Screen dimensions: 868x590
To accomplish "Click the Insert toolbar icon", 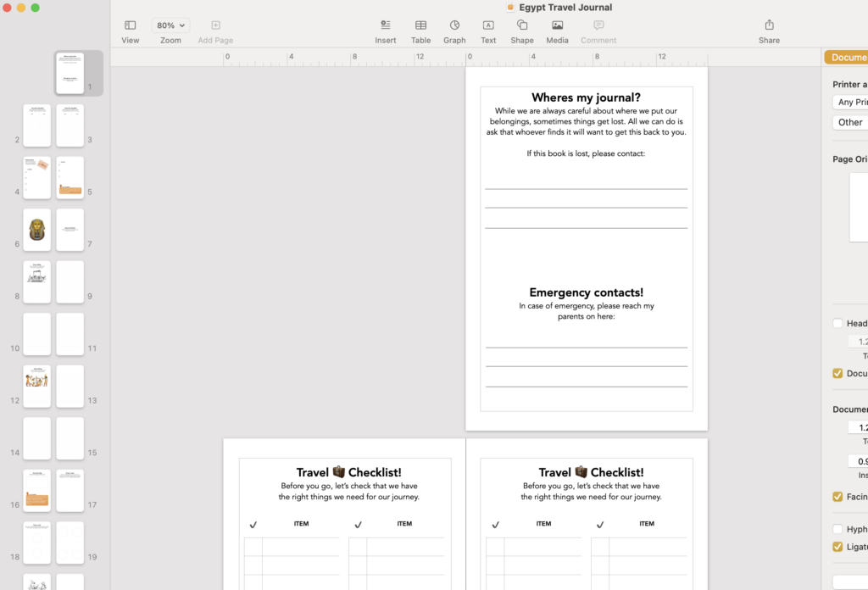I will pos(385,25).
